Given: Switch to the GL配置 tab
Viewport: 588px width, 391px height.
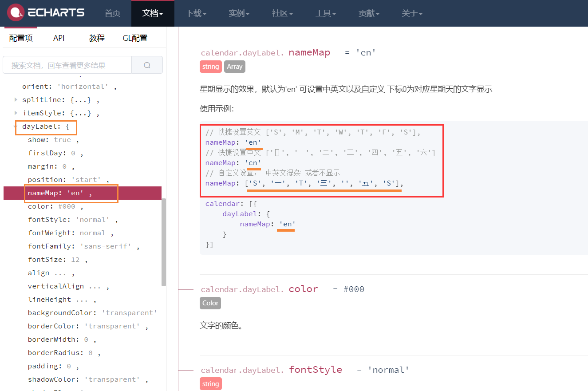Looking at the screenshot, I should pos(135,38).
